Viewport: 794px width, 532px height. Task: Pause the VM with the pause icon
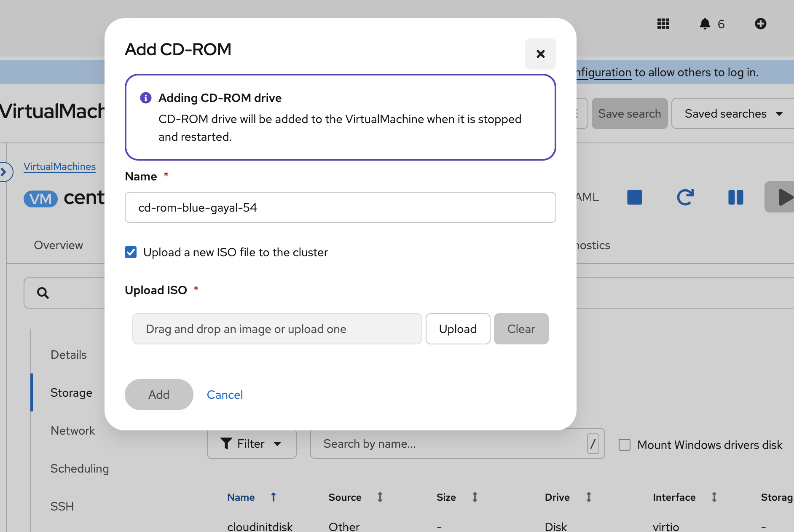[x=735, y=197]
